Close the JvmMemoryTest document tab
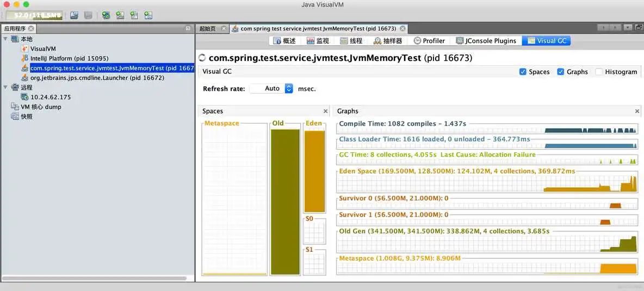Viewport: 644px width, 291px height. (403, 28)
